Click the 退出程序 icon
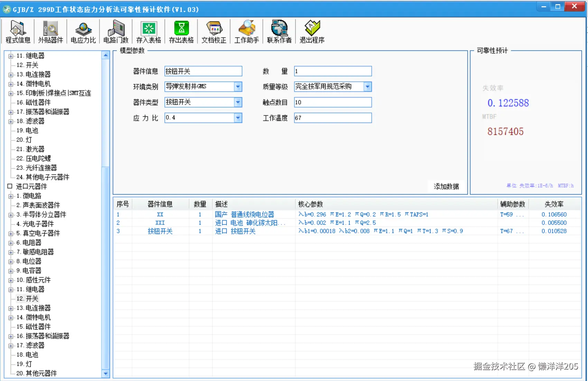Viewport: 588px width, 381px height. tap(311, 31)
